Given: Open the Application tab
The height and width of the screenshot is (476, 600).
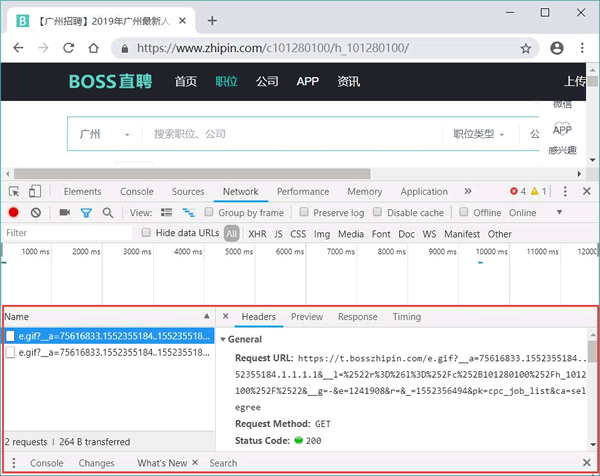Looking at the screenshot, I should pos(424,191).
